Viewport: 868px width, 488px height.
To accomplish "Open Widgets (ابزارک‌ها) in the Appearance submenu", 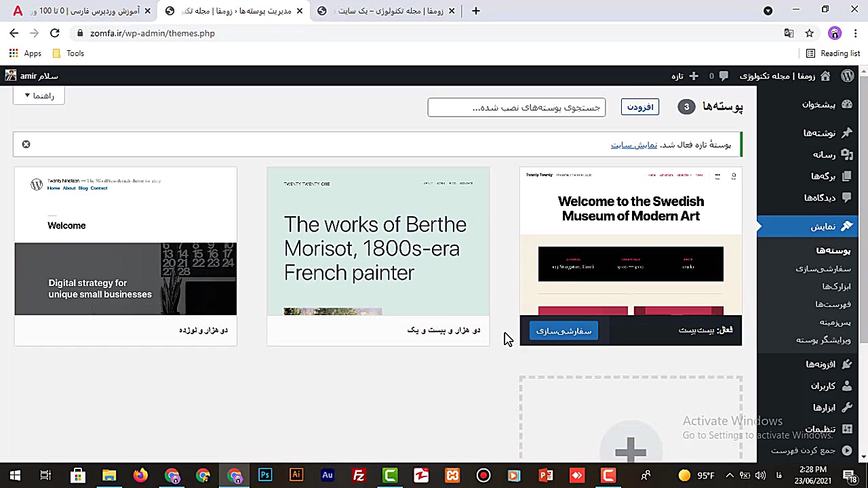I will click(x=835, y=286).
